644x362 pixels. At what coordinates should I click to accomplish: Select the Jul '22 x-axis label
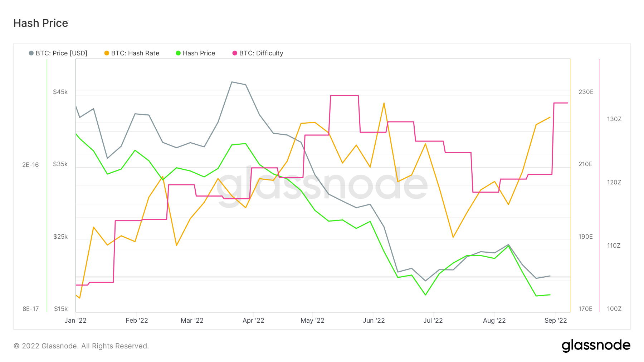(433, 321)
